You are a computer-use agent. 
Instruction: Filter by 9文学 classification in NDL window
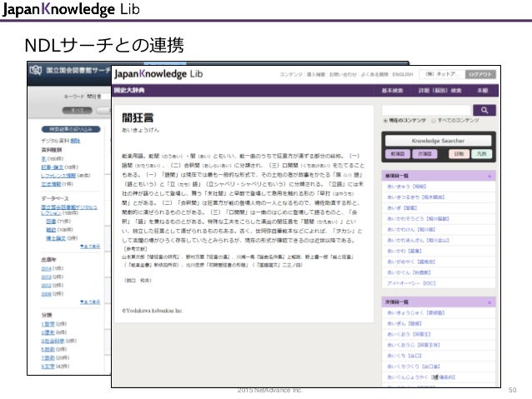[48, 367]
